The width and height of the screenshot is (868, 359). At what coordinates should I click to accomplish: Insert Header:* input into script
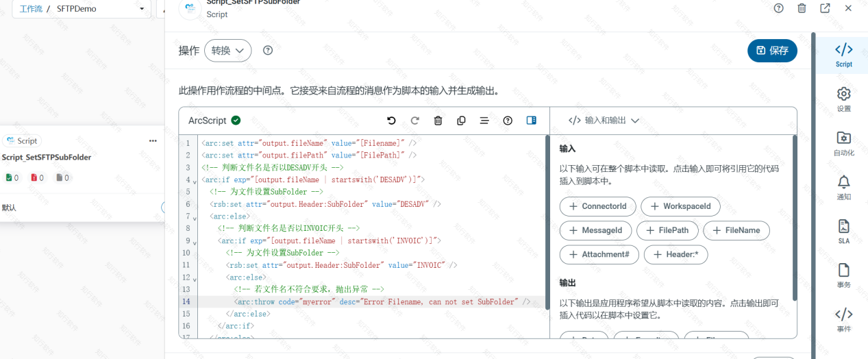(x=675, y=254)
